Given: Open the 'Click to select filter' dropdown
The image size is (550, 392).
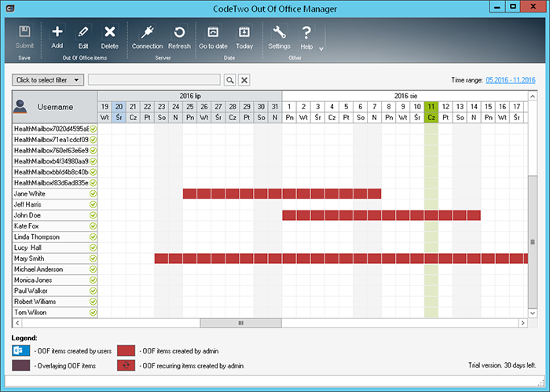Looking at the screenshot, I should tap(48, 80).
